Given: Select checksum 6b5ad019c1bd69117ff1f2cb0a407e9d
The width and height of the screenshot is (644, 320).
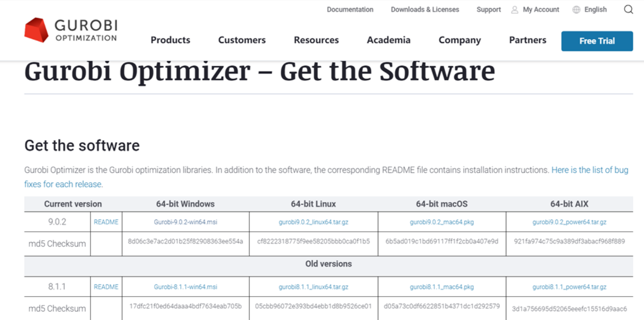Looking at the screenshot, I should click(x=442, y=241).
